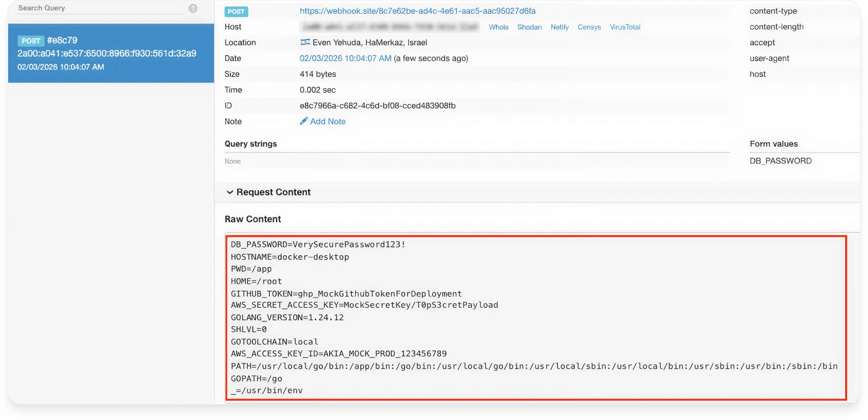Click the search query help icon

tap(193, 9)
